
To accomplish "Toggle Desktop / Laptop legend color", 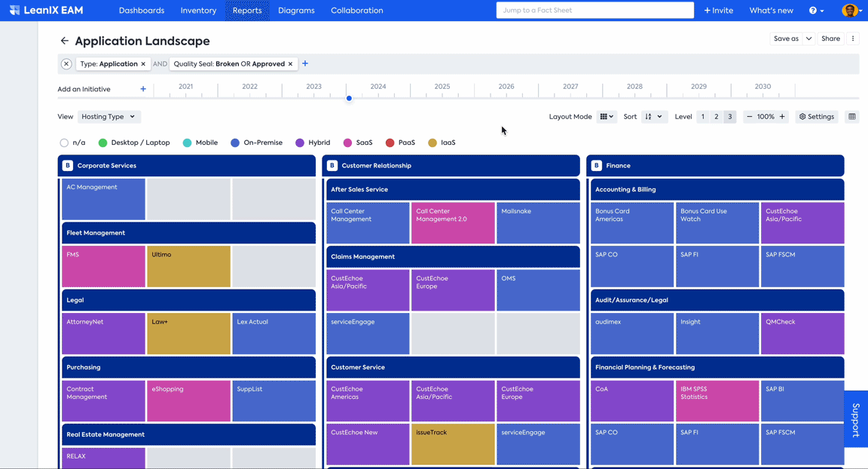I will pos(134,143).
